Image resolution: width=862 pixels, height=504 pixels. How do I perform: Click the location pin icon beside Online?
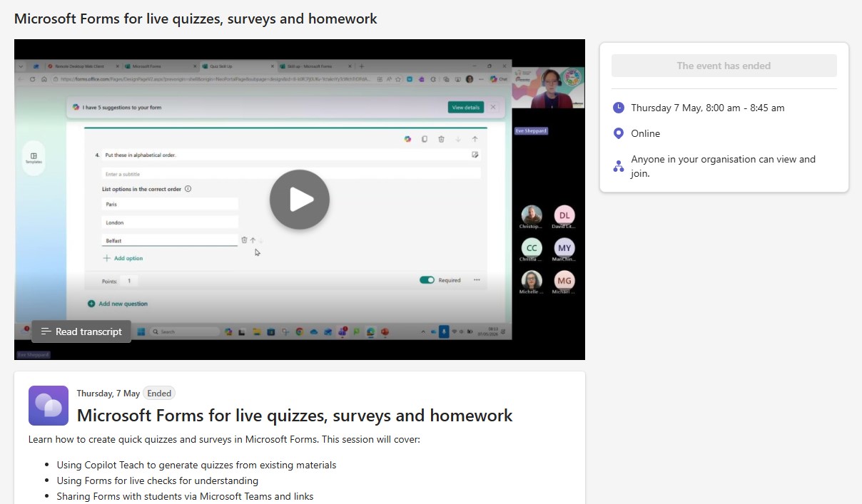[x=619, y=133]
